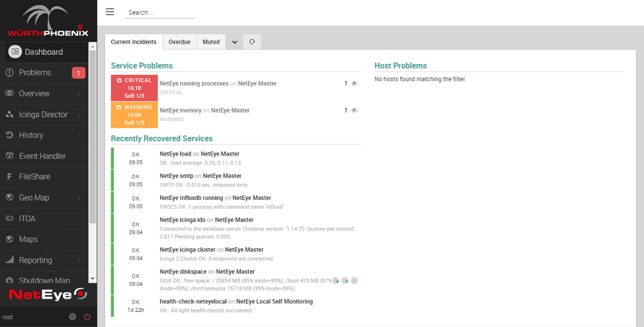Open user settings gear icon
The width and height of the screenshot is (644, 327).
[x=73, y=316]
